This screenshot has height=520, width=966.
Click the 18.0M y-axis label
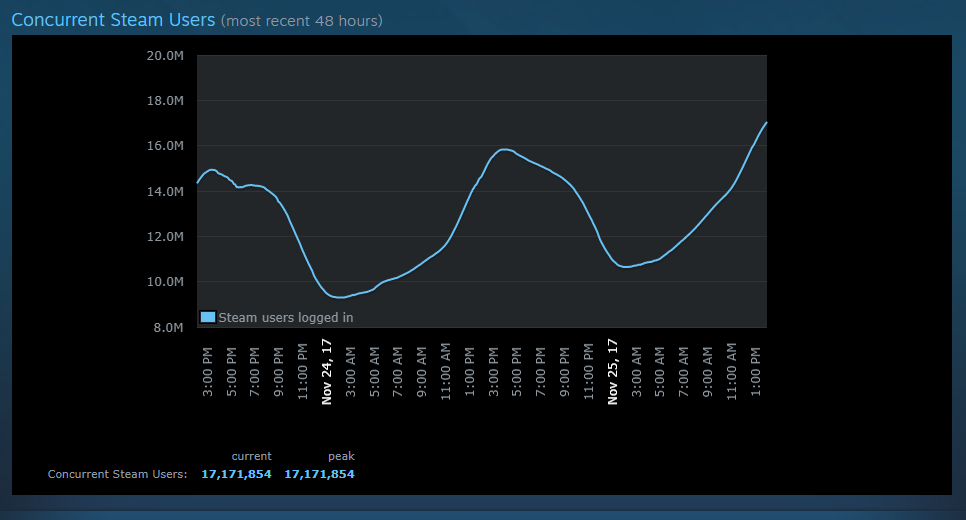click(165, 100)
